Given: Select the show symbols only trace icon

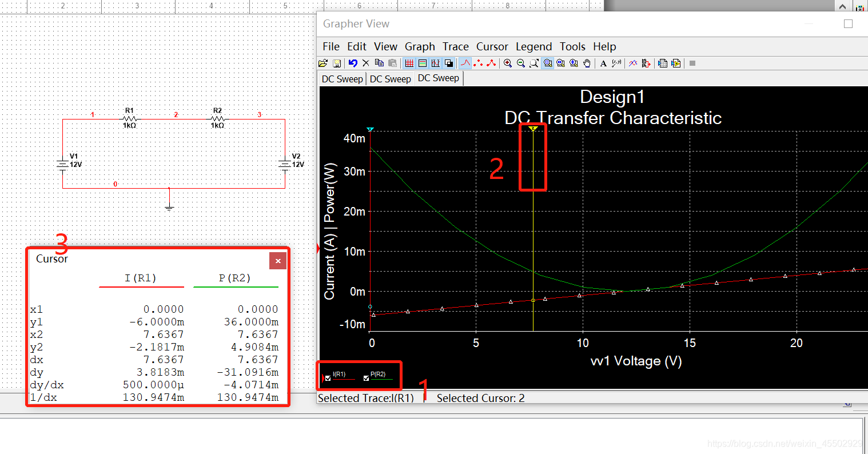Looking at the screenshot, I should click(x=479, y=63).
